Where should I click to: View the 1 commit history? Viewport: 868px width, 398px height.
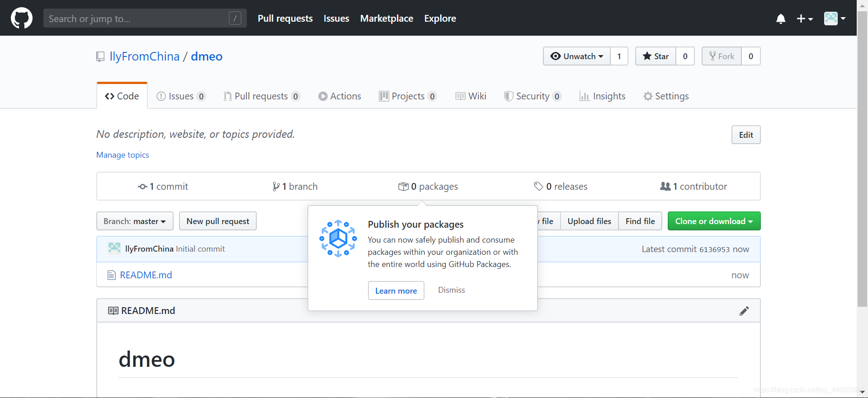[163, 187]
